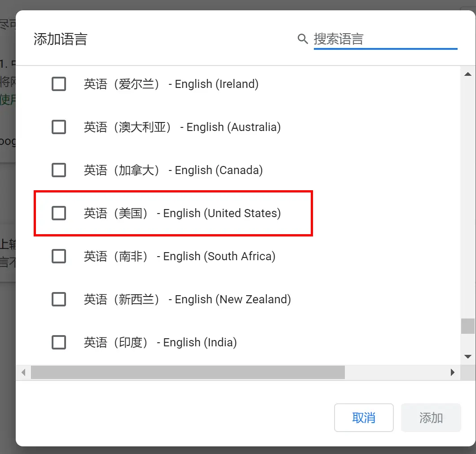
Task: Focus the 搜索语言 search field
Action: pyautogui.click(x=386, y=39)
